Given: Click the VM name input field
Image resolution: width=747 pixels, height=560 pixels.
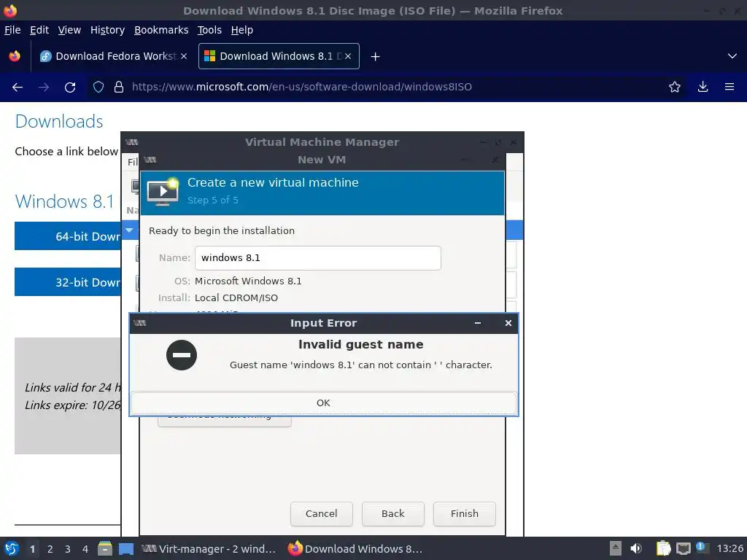Looking at the screenshot, I should pyautogui.click(x=318, y=257).
